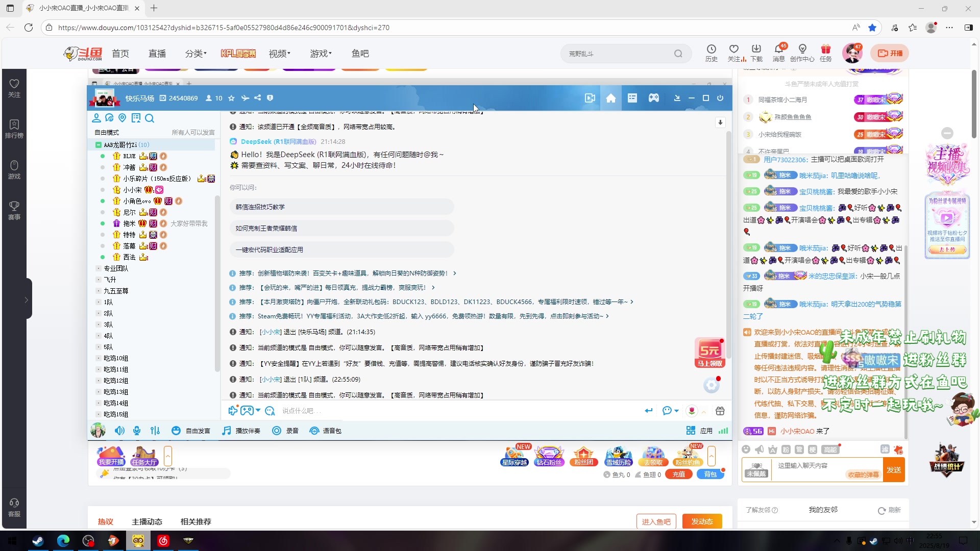Image resolution: width=980 pixels, height=551 pixels.
Task: Click the 进入鱼吧 button
Action: point(656,521)
